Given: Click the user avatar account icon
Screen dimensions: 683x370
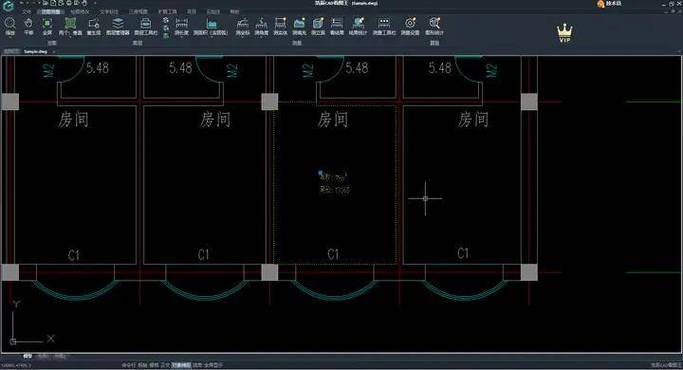Looking at the screenshot, I should (601, 4).
